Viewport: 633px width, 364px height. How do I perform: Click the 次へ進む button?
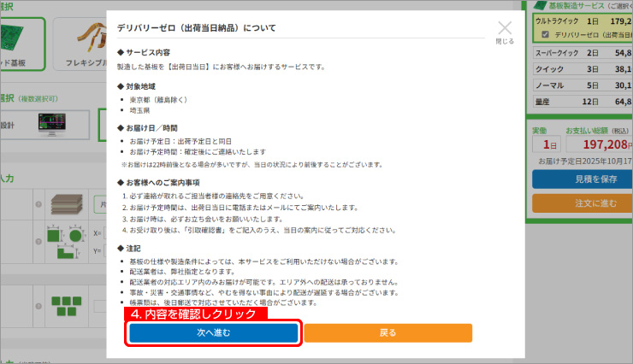(214, 332)
